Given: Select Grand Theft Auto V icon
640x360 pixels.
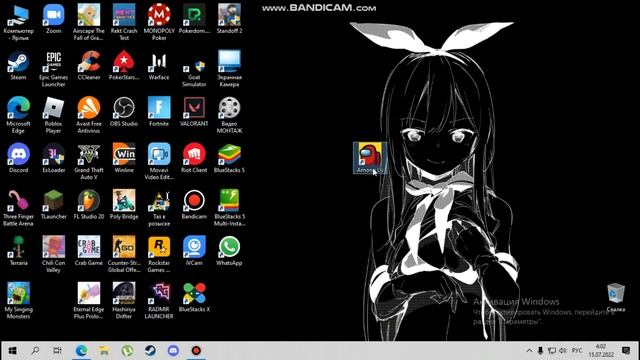Looking at the screenshot, I should tap(89, 162).
